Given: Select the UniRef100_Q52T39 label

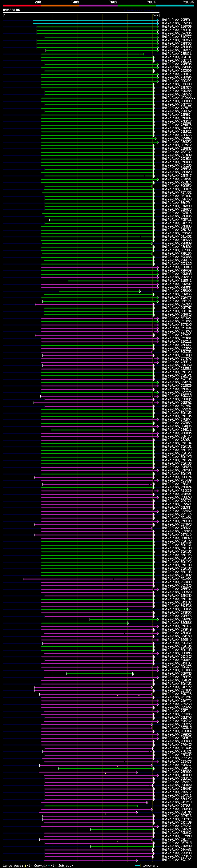Looking at the screenshot, I should coord(177,152).
